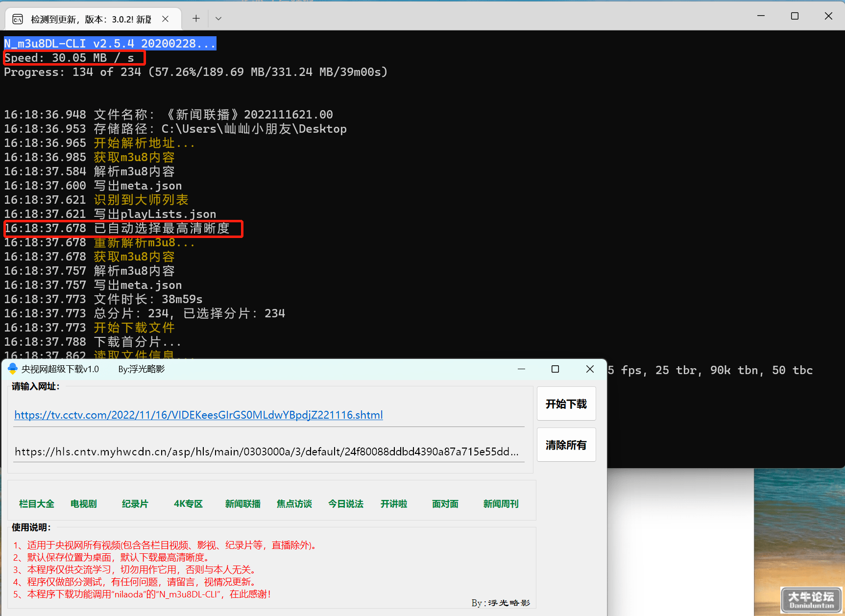This screenshot has width=845, height=616.
Task: Open the 4K专区 category
Action: tap(188, 504)
